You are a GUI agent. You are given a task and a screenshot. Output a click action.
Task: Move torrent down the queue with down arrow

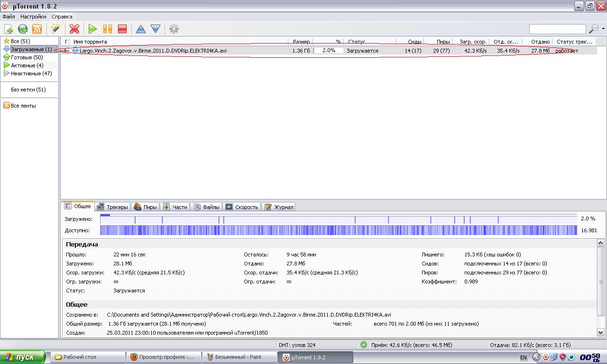click(156, 29)
